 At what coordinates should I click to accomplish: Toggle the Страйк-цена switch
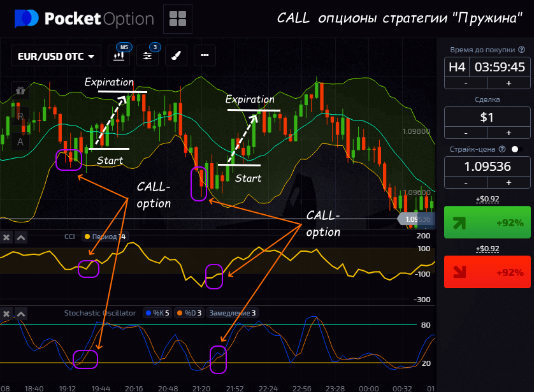tap(514, 149)
